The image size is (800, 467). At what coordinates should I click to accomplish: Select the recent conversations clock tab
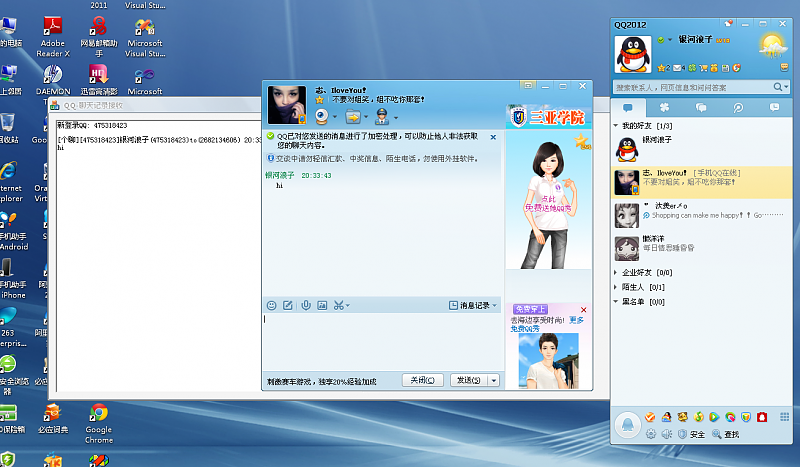tap(774, 108)
